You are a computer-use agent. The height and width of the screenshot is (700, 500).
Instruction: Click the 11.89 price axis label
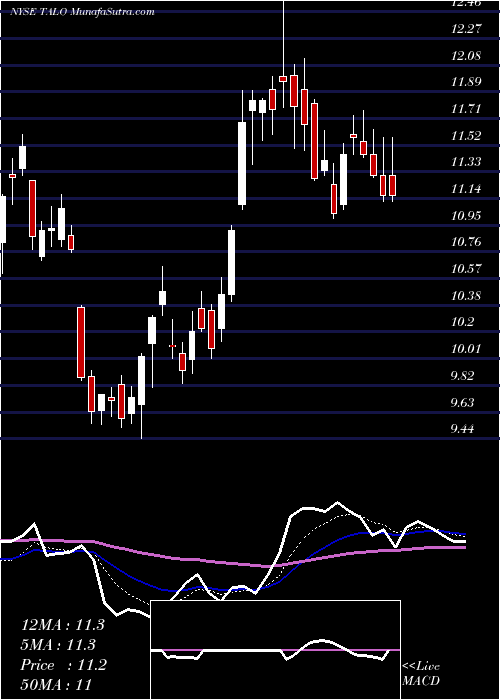[466, 82]
